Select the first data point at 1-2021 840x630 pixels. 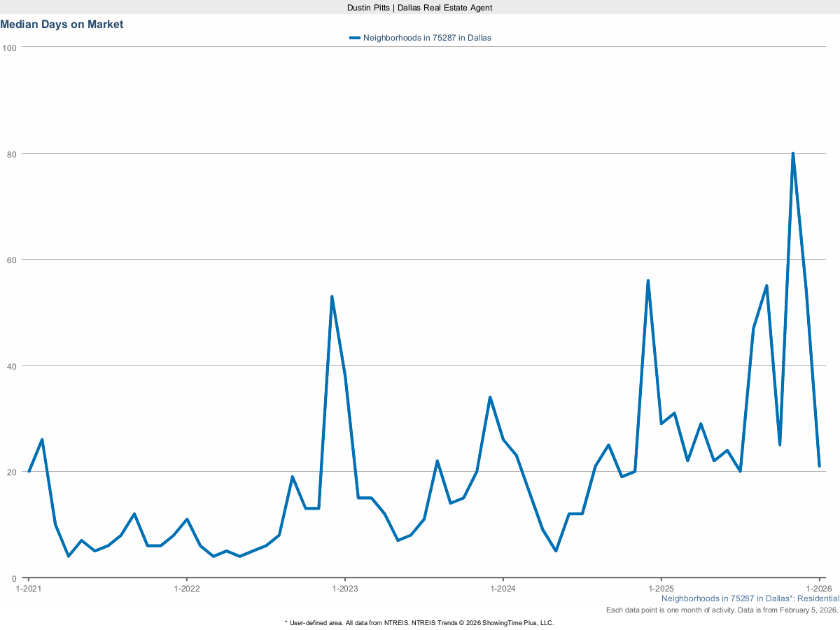click(x=29, y=471)
